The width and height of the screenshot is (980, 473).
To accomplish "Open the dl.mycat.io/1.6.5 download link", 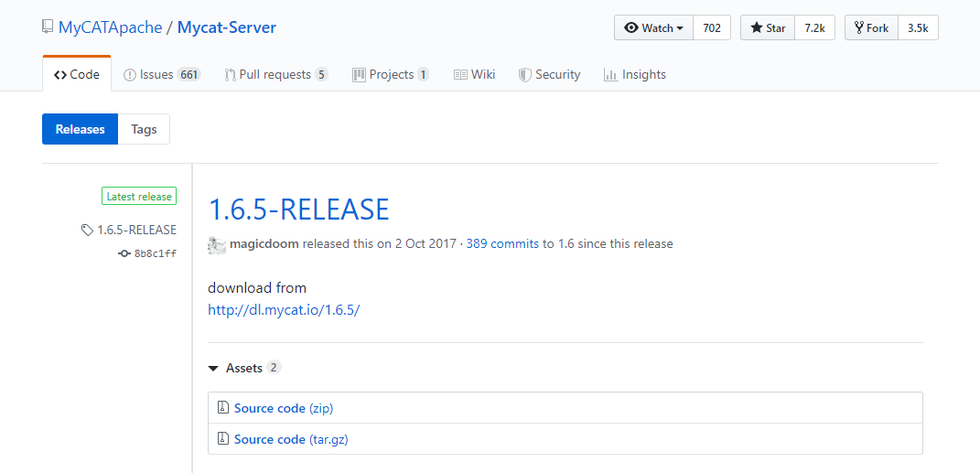I will (284, 309).
